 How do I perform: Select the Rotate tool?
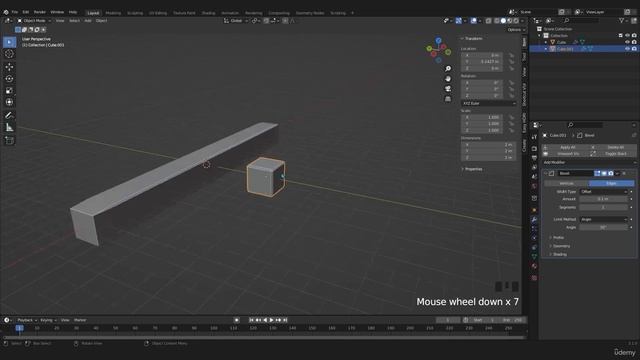pos(9,78)
